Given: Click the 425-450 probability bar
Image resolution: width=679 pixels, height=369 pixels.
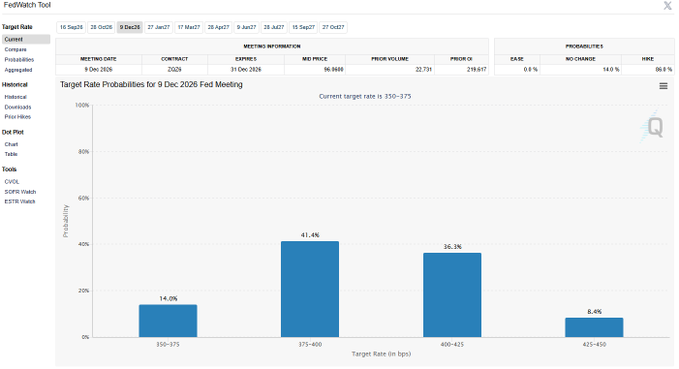Looking at the screenshot, I should click(x=594, y=327).
